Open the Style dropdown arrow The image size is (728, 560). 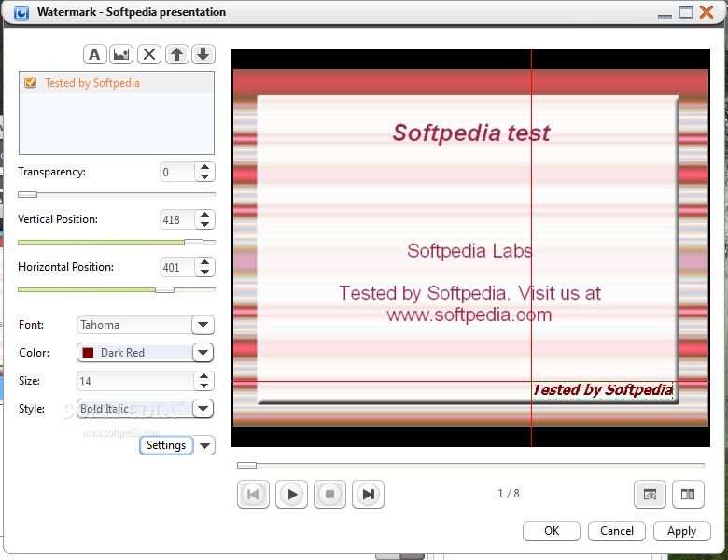coord(203,409)
